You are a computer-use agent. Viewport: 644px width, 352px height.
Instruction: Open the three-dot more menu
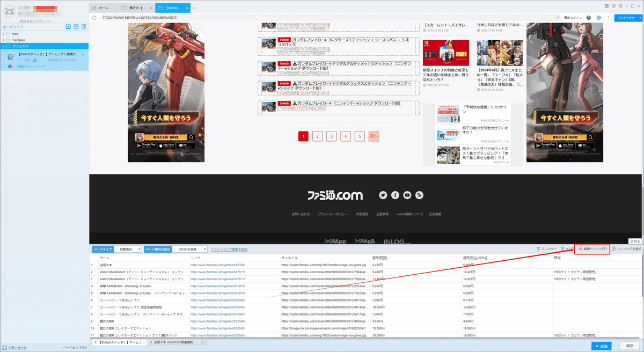coord(608,18)
